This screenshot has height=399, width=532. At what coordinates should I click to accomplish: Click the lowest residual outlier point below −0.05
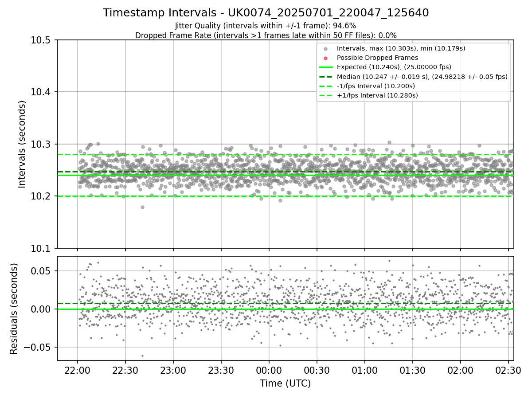pos(142,356)
